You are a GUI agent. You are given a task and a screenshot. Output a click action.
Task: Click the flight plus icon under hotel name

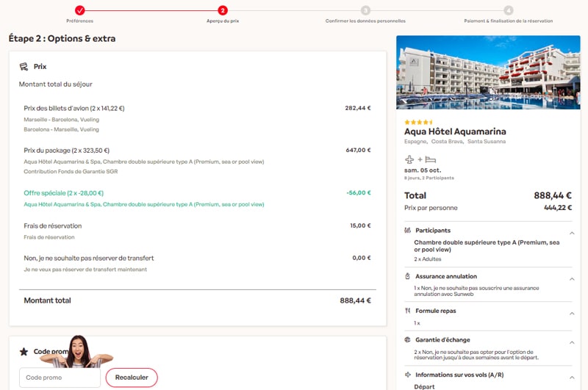click(409, 159)
